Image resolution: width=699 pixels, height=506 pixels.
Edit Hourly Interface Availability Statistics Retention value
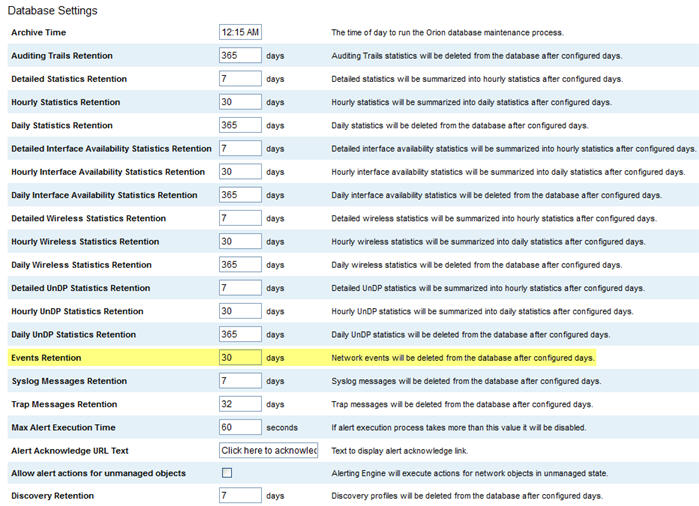tap(240, 172)
